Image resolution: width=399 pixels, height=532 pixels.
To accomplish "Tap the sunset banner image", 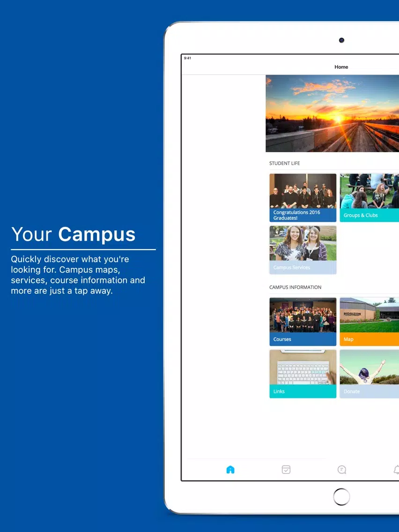I will click(x=332, y=113).
